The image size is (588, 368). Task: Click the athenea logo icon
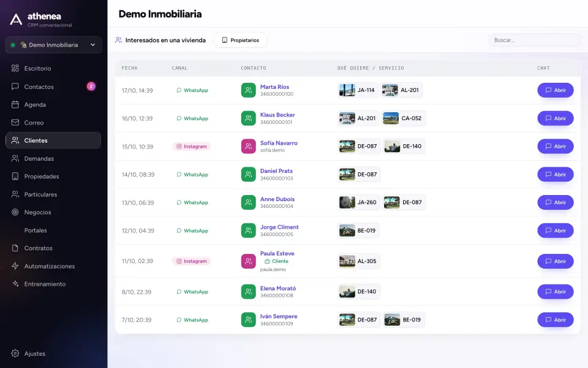click(x=16, y=20)
